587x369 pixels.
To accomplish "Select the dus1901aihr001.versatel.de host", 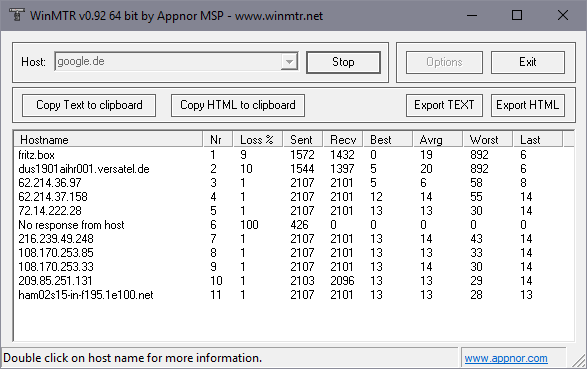I will pos(84,169).
